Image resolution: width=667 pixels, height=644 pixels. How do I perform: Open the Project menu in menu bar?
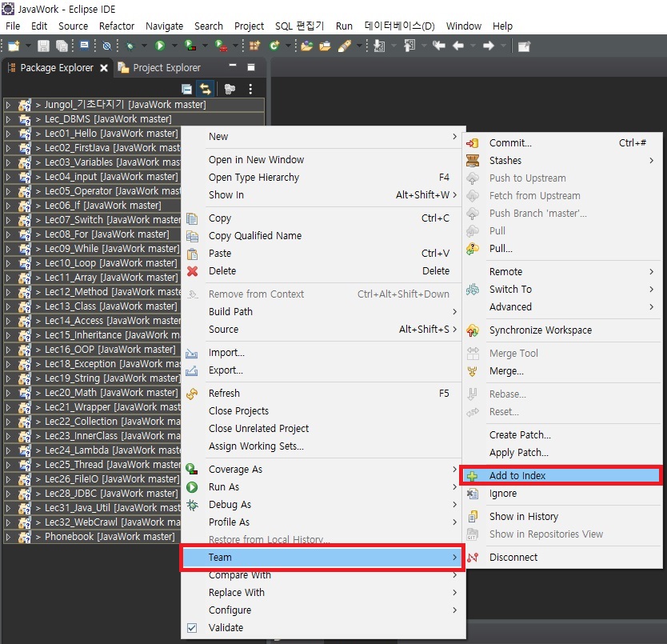(x=249, y=26)
